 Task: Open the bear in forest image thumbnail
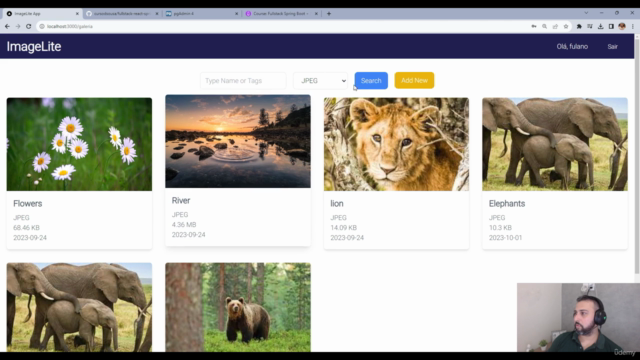[x=238, y=307]
